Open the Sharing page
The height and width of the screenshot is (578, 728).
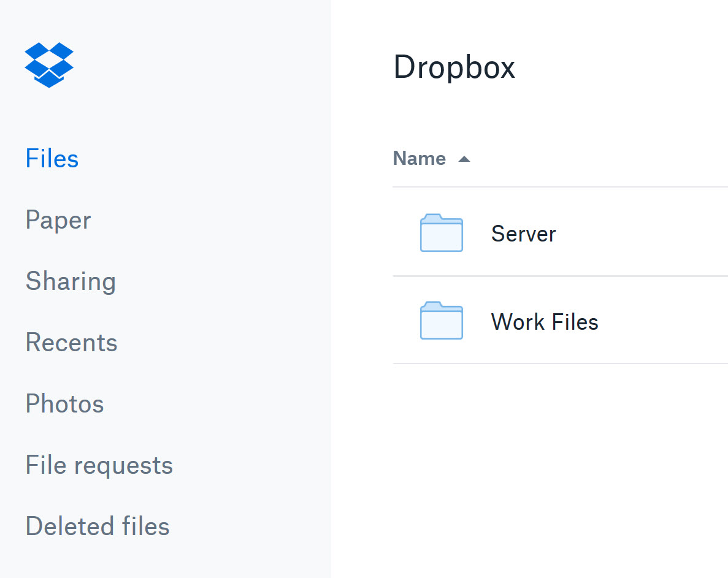click(x=71, y=281)
